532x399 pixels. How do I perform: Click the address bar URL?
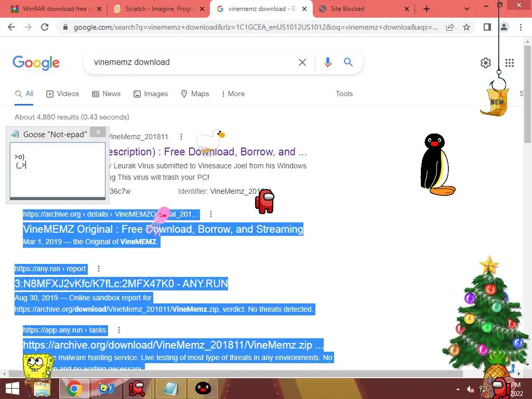256,27
